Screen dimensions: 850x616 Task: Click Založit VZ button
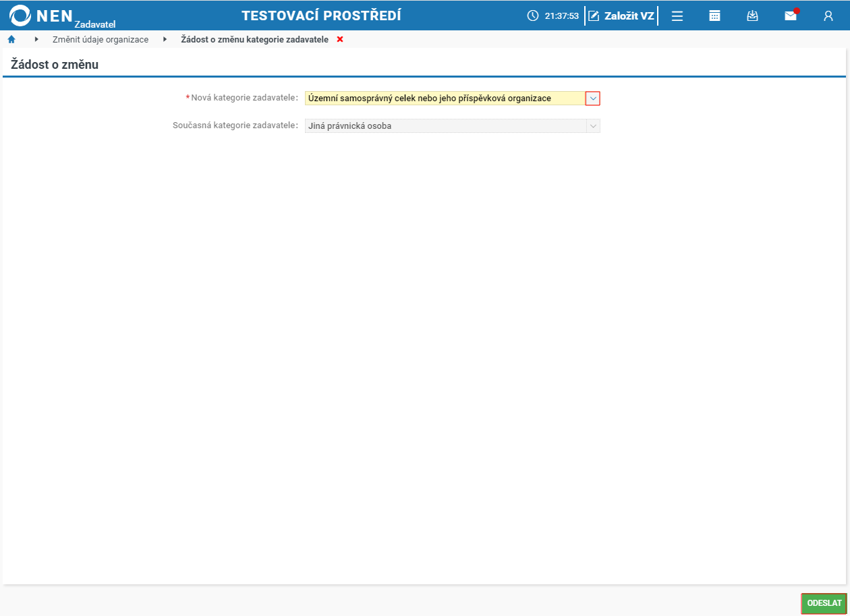[621, 16]
